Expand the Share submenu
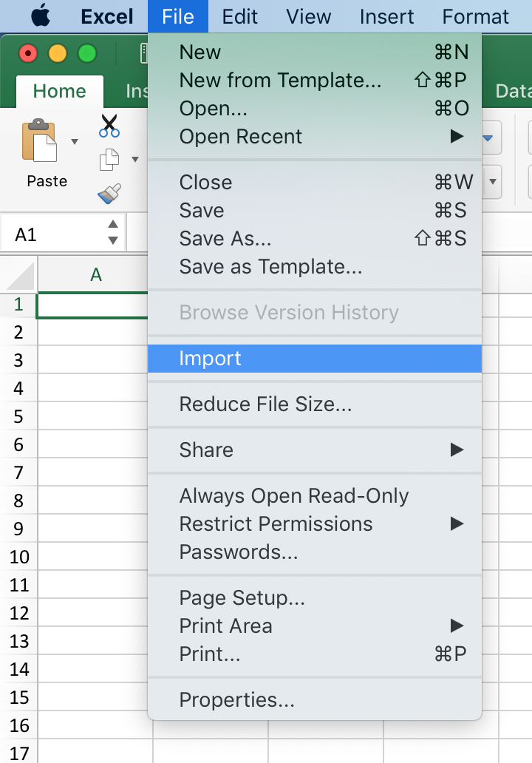 (315, 450)
